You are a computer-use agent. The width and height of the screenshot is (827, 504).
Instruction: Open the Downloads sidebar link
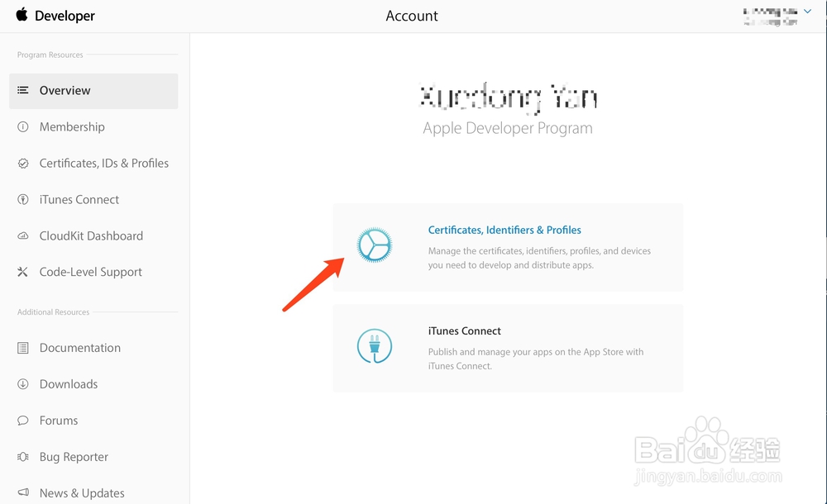[69, 384]
